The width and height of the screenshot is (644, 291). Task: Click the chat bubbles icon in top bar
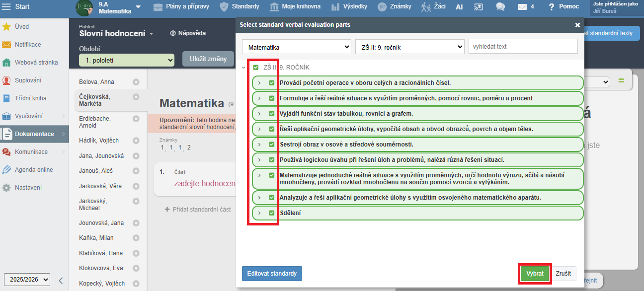tap(500, 6)
